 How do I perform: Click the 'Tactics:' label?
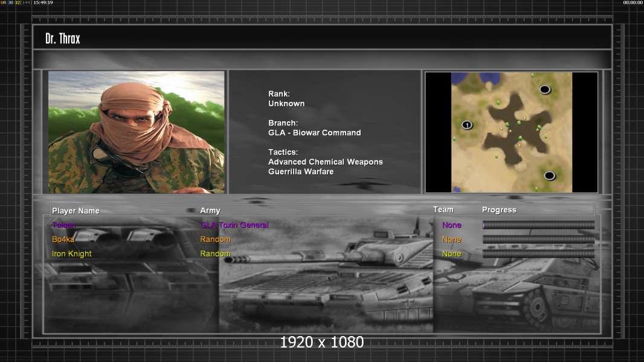[x=283, y=152]
